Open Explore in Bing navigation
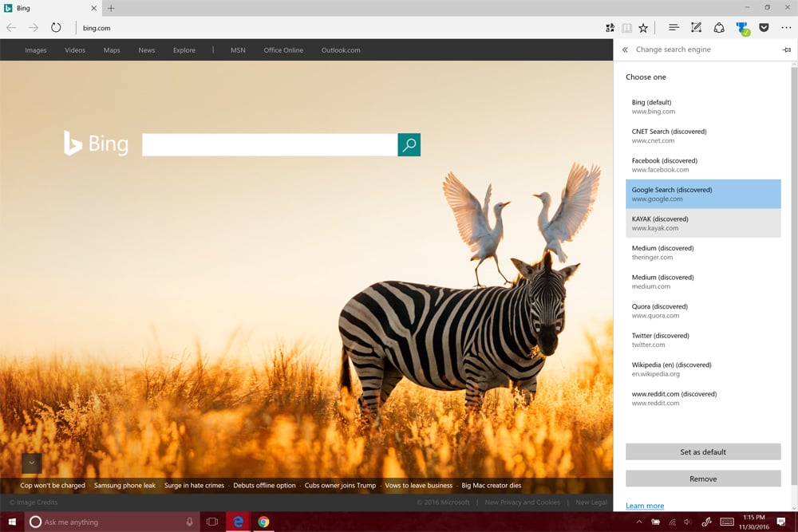 pyautogui.click(x=184, y=50)
